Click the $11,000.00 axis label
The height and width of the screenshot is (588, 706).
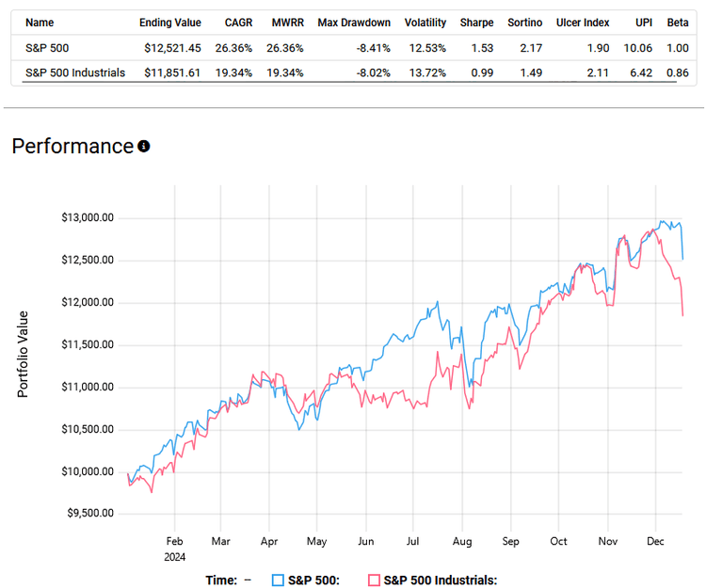tap(88, 387)
